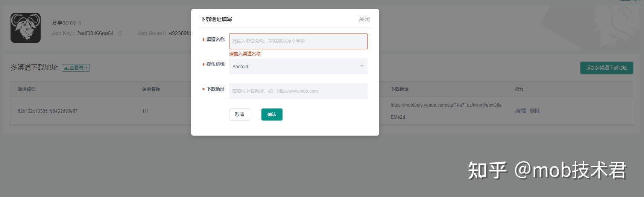Cancel the dialog with 取消
Image resolution: width=644 pixels, height=197 pixels.
(x=240, y=115)
